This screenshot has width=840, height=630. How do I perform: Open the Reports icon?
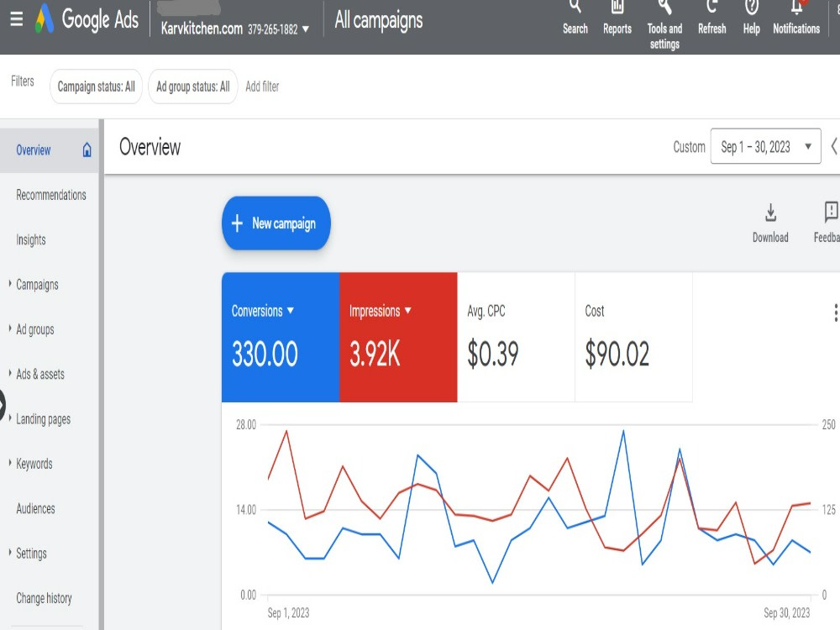click(617, 7)
